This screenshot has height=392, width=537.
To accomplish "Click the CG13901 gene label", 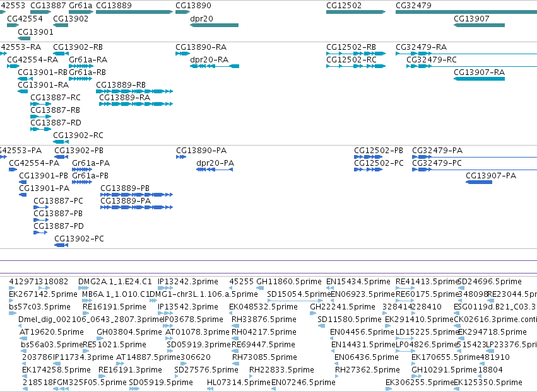I will [35, 32].
